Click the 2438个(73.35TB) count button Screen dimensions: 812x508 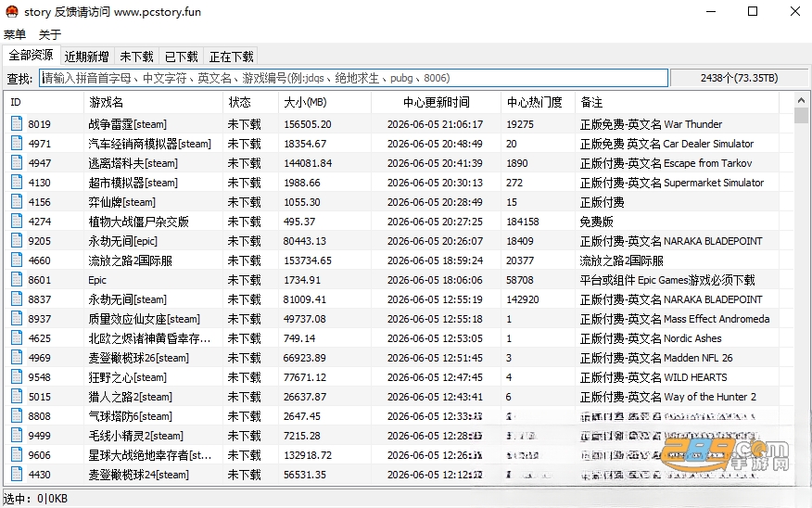click(739, 78)
